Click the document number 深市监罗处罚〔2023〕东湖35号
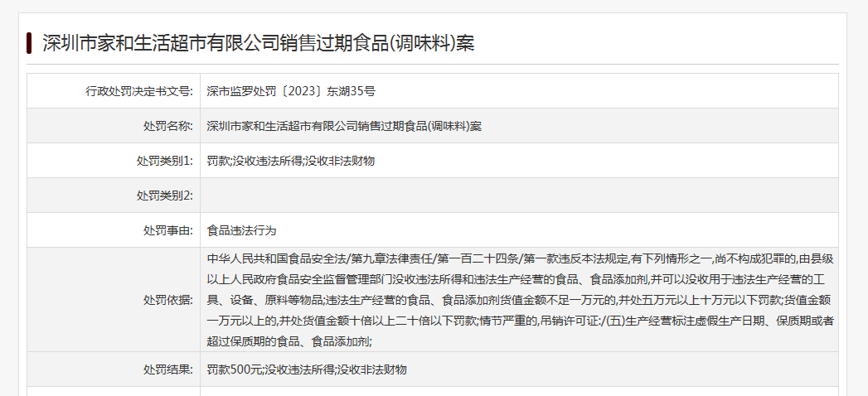The width and height of the screenshot is (868, 396). point(291,91)
